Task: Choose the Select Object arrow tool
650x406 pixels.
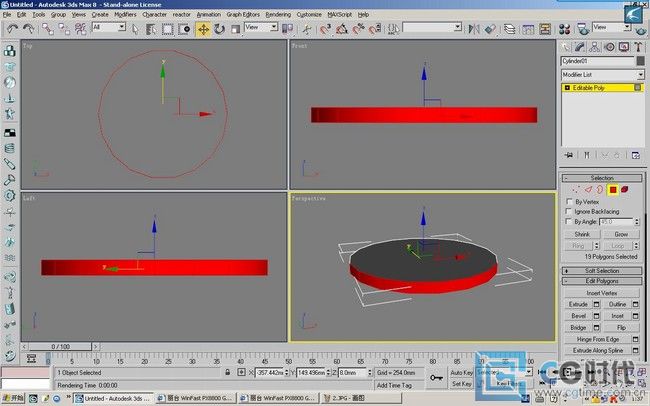Action: tap(135, 29)
